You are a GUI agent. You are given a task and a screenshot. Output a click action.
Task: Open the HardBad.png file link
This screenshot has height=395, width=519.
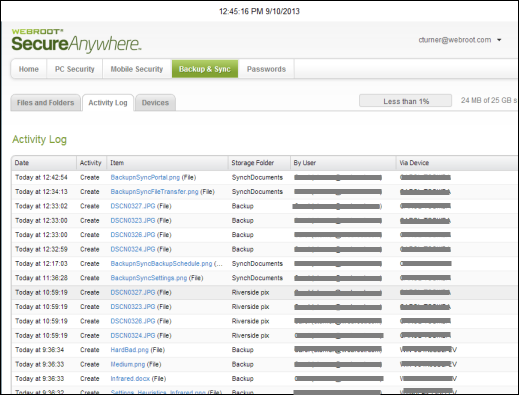(x=129, y=350)
